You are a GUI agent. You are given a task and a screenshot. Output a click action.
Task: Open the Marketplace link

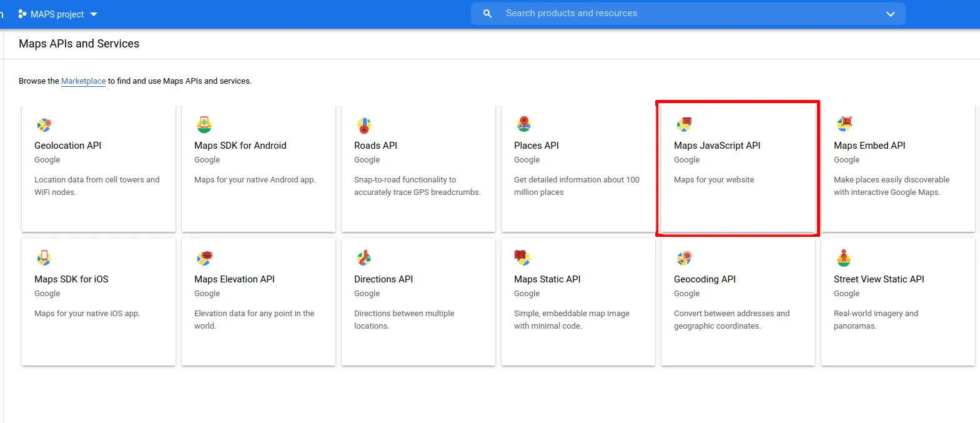coord(84,81)
